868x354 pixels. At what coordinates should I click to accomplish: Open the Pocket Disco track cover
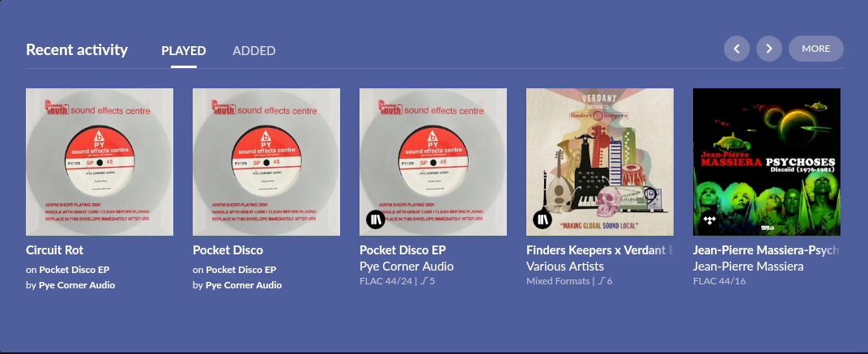[266, 162]
